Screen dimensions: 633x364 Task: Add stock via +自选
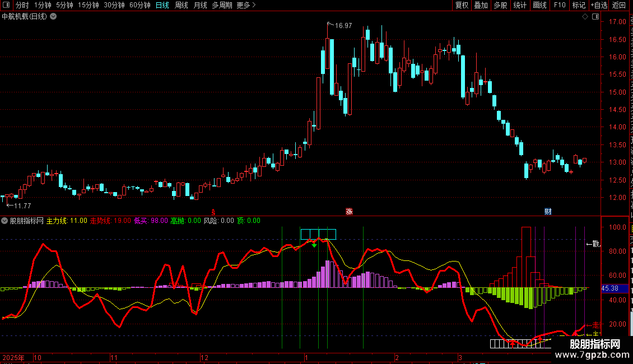[x=599, y=5]
